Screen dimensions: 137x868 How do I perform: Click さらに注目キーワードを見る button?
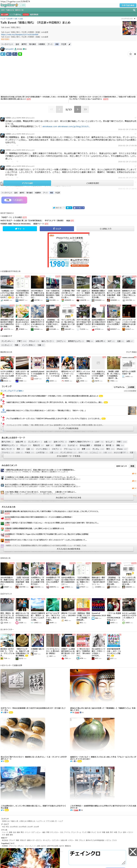(x=68, y=456)
